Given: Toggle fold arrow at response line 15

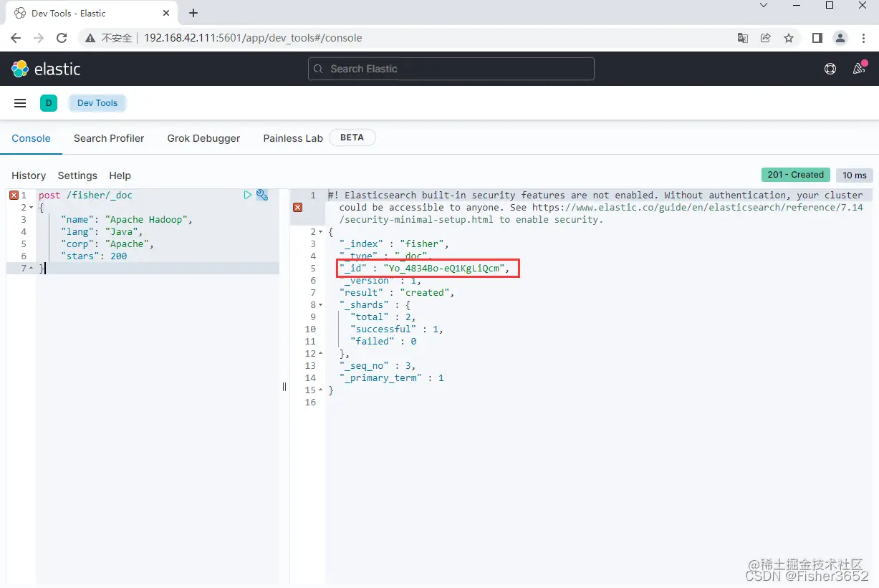Looking at the screenshot, I should (320, 390).
